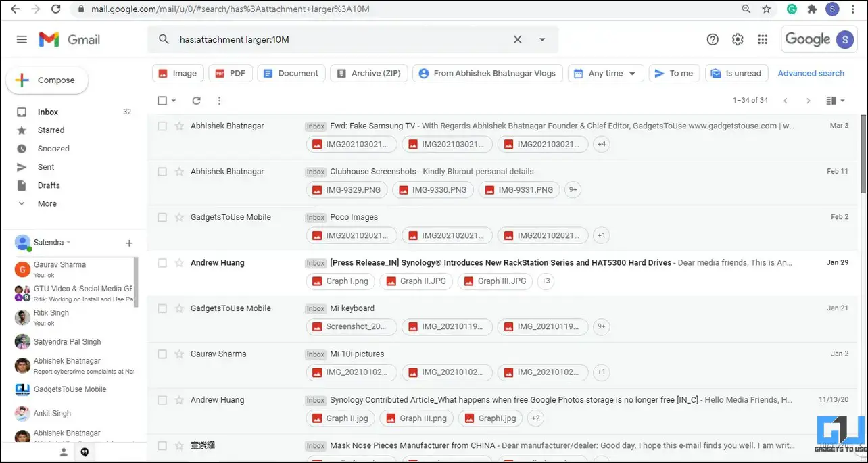
Task: Reload the page in Chrome
Action: pos(56,9)
